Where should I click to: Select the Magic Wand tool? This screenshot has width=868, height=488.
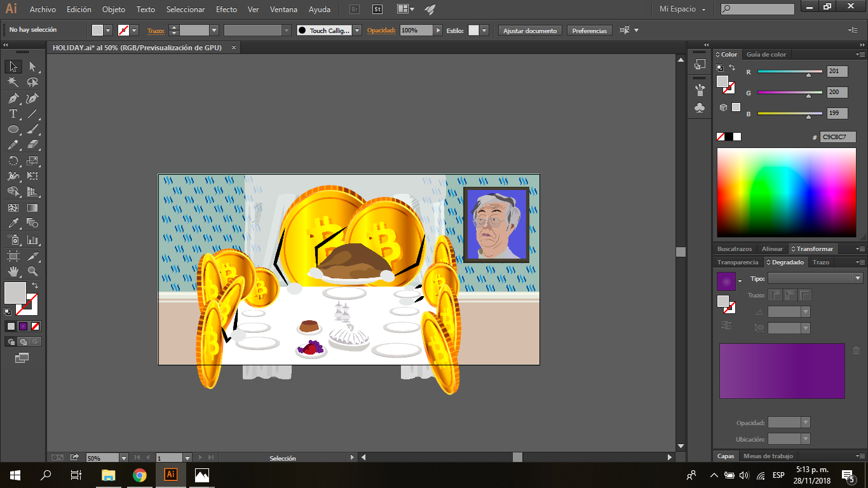13,83
